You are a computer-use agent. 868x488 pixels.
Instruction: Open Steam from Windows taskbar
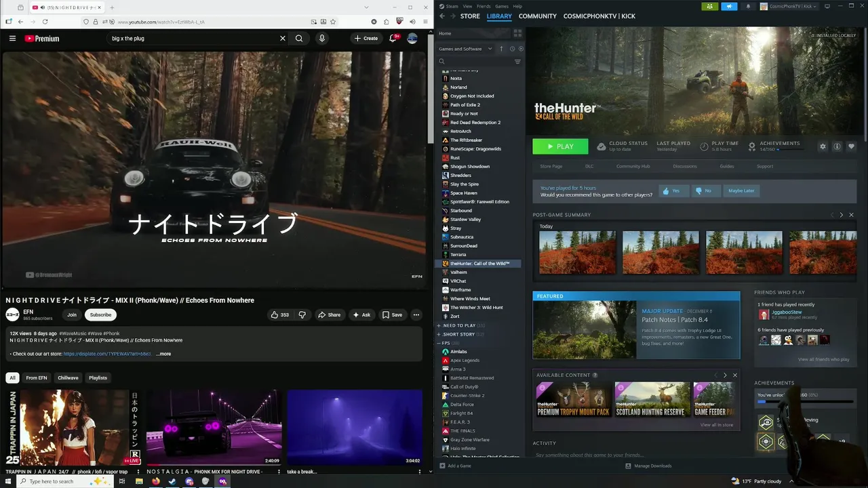click(172, 481)
